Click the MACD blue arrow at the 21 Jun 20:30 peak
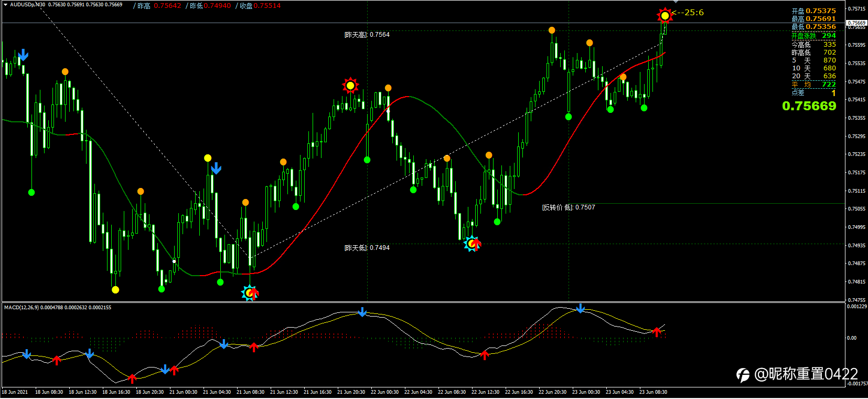Screen dimensions: 868x399 point(362,312)
